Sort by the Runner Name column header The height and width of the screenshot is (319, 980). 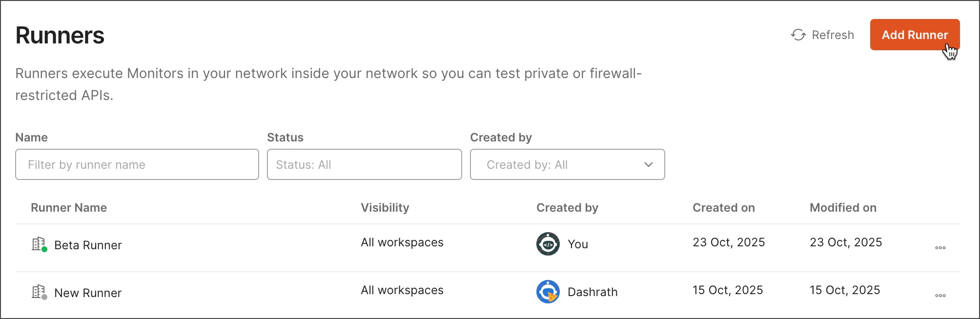coord(69,207)
